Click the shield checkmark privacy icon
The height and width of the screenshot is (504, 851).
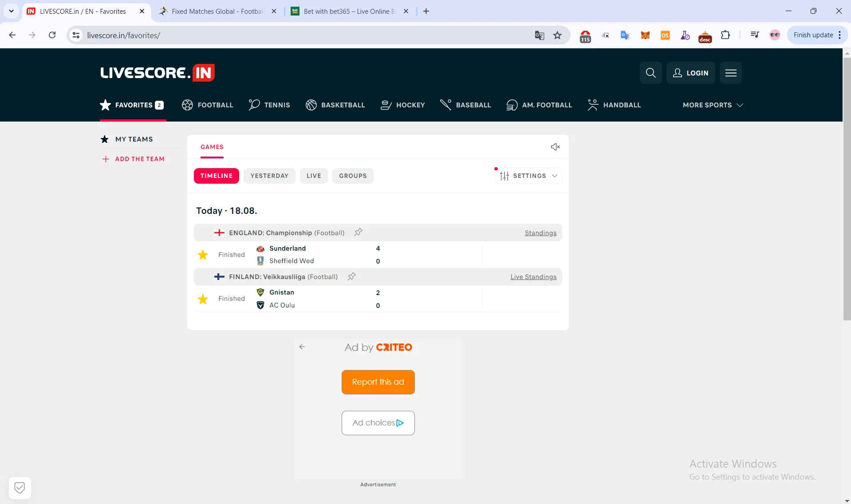pyautogui.click(x=20, y=488)
